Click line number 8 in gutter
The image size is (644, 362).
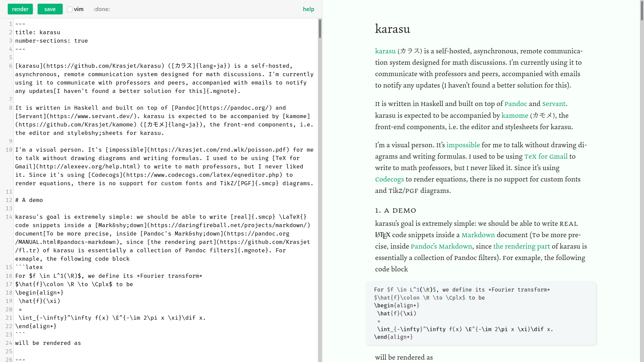coord(10,108)
